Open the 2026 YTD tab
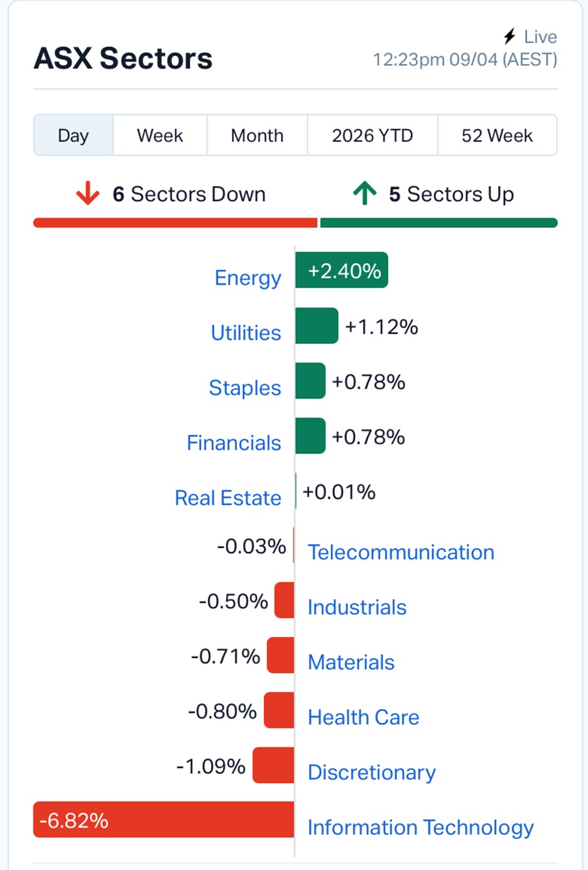 (373, 135)
